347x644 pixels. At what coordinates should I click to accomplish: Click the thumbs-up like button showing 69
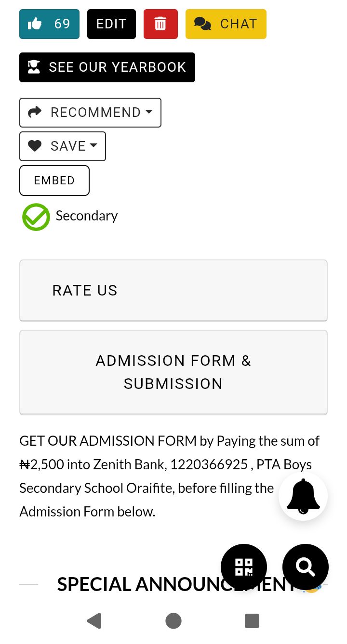[x=49, y=24]
